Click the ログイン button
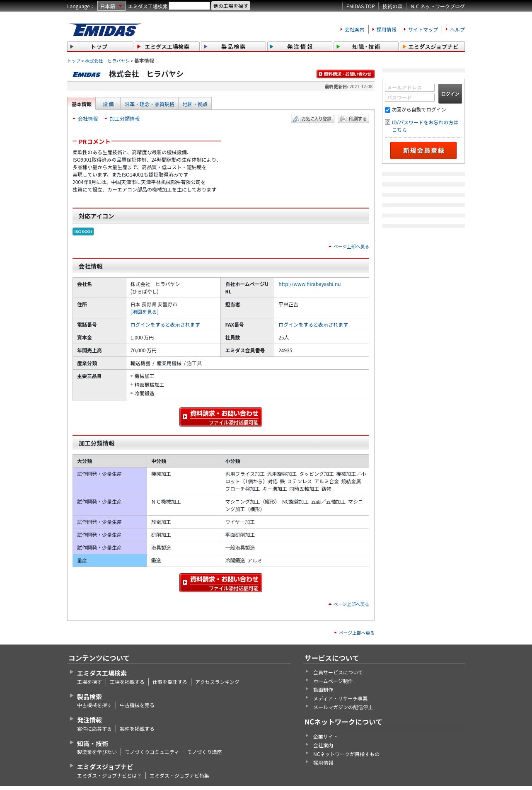This screenshot has height=790, width=532. click(x=450, y=94)
